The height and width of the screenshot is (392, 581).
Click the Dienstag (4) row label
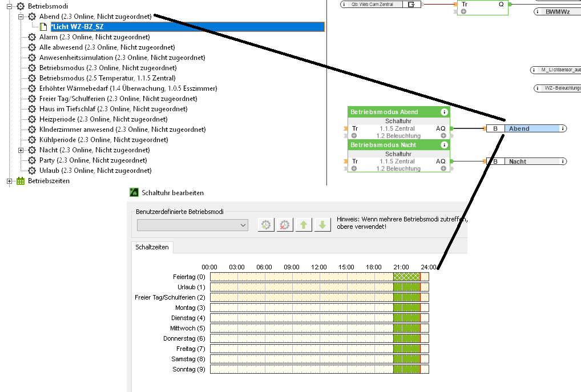point(188,318)
